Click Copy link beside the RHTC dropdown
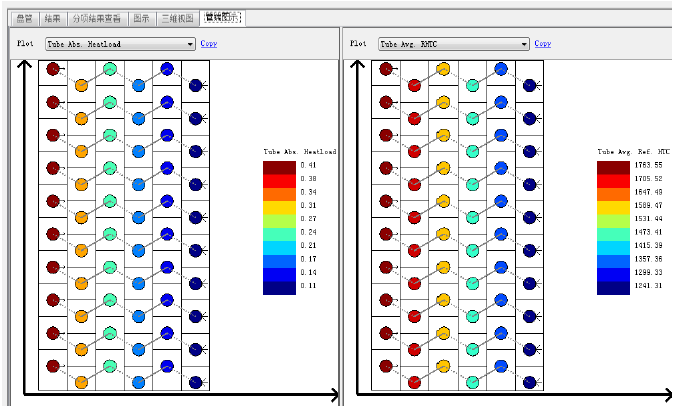 (x=542, y=44)
